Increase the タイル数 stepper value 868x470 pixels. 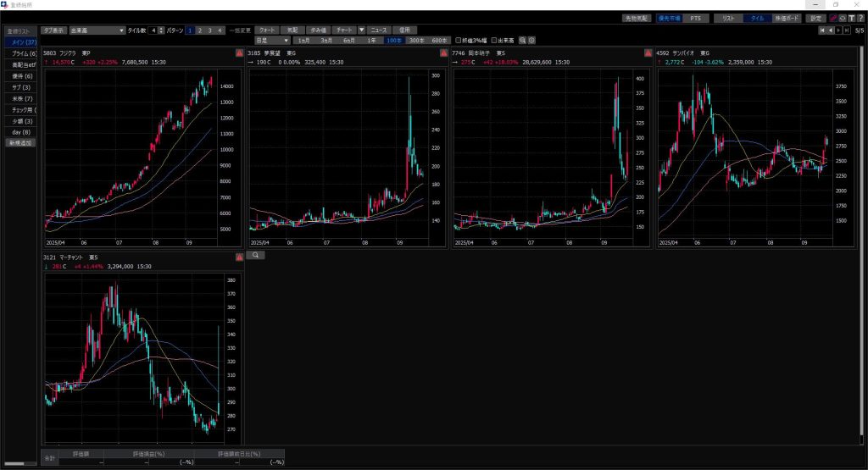click(163, 28)
